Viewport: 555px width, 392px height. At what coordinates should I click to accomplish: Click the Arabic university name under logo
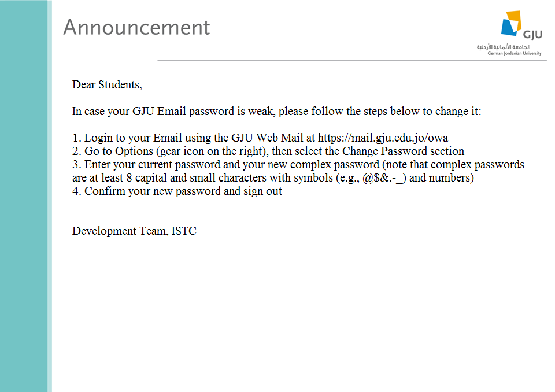(x=503, y=46)
